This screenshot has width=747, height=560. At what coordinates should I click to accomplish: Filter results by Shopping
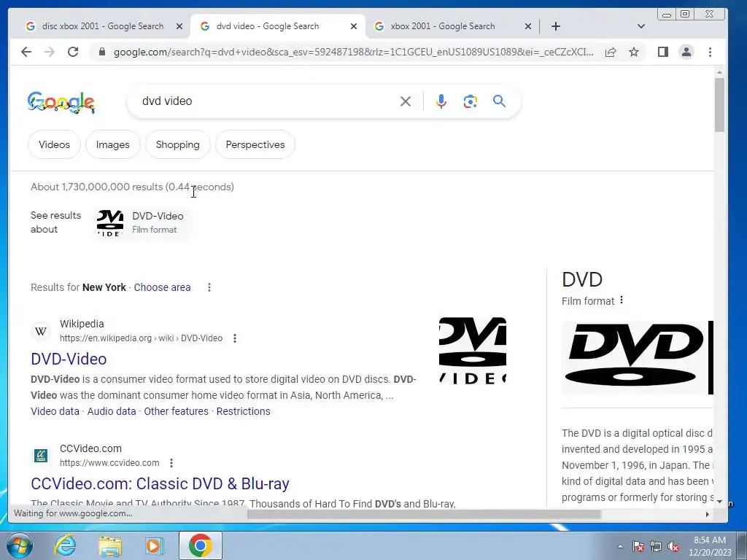tap(178, 144)
